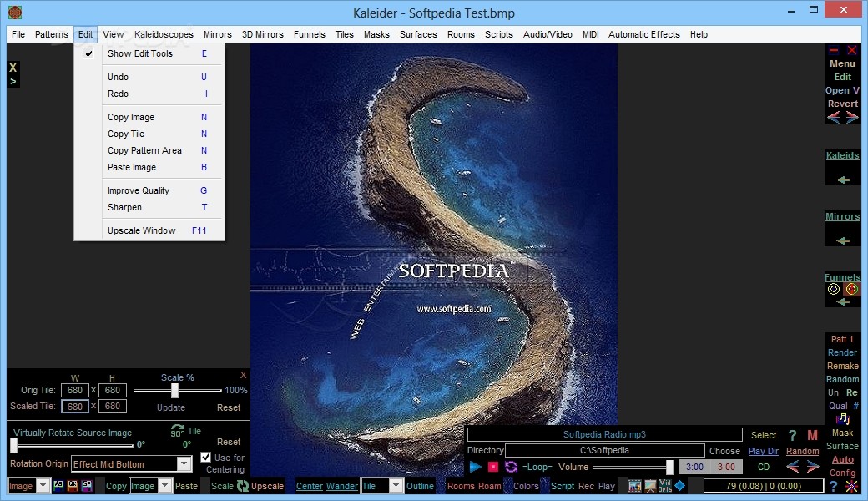Click the purple loop arrows icon
Image resolution: width=868 pixels, height=501 pixels.
511,467
